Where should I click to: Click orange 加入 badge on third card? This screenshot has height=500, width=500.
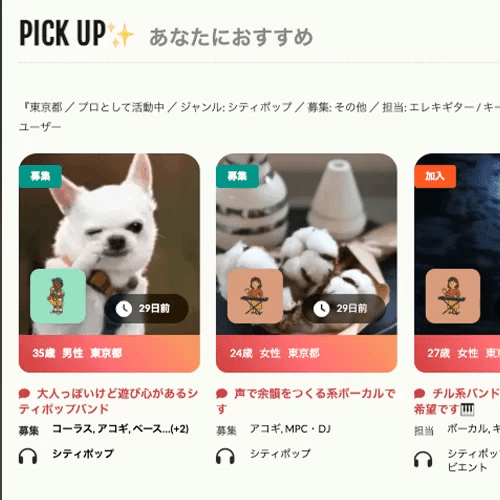435,176
